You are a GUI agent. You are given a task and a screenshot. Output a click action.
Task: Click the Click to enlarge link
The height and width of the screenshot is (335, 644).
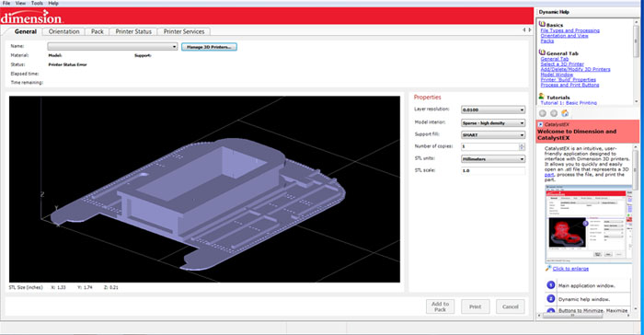[x=570, y=269]
